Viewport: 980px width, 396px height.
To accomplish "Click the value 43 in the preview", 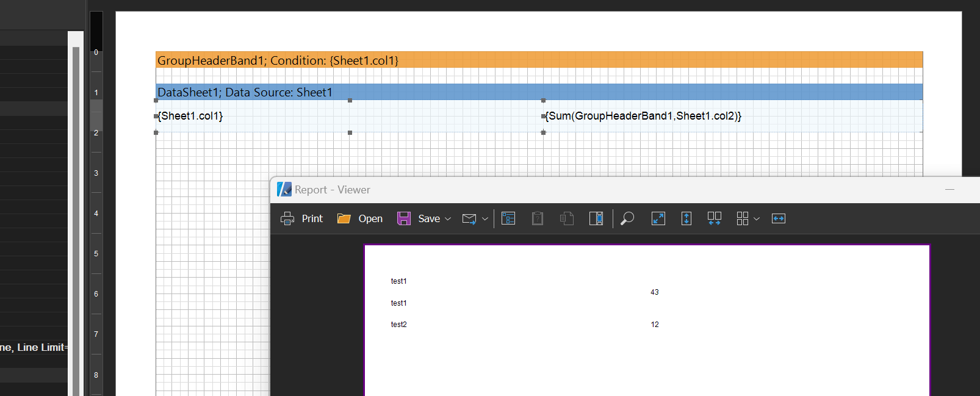I will click(x=655, y=292).
